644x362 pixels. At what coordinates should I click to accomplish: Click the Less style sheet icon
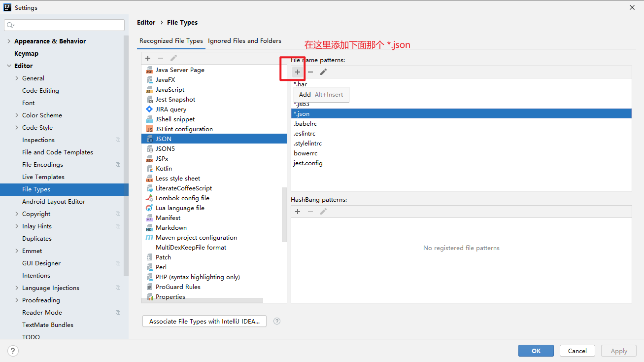point(149,179)
